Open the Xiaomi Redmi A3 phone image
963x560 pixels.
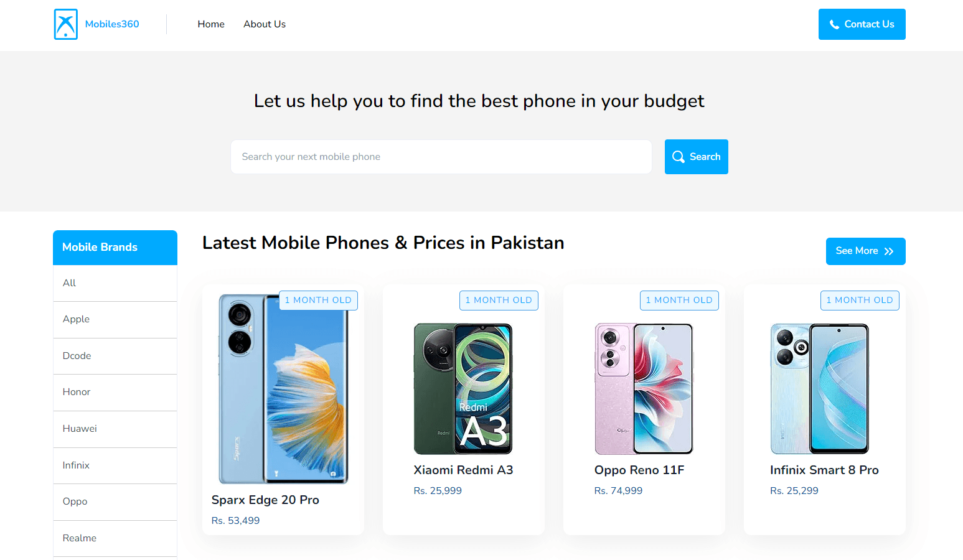[x=463, y=389]
